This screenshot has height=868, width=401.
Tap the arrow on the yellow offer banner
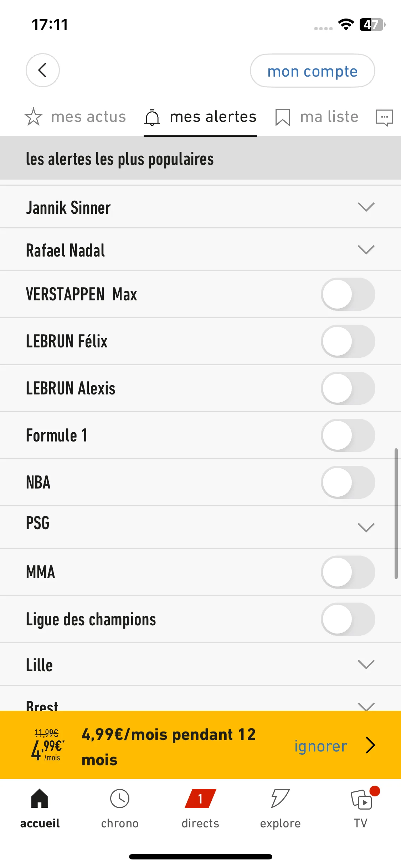coord(371,745)
